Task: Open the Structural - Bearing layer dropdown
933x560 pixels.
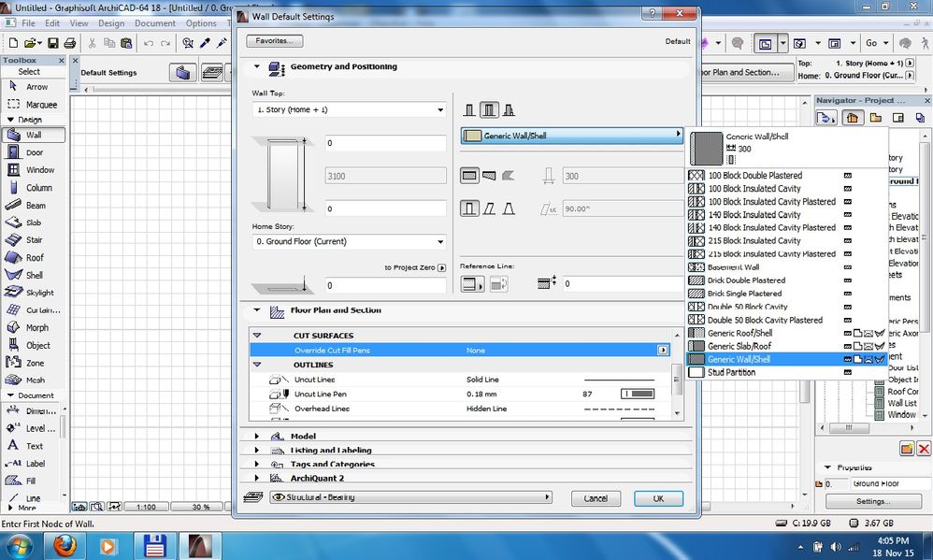Action: point(410,497)
